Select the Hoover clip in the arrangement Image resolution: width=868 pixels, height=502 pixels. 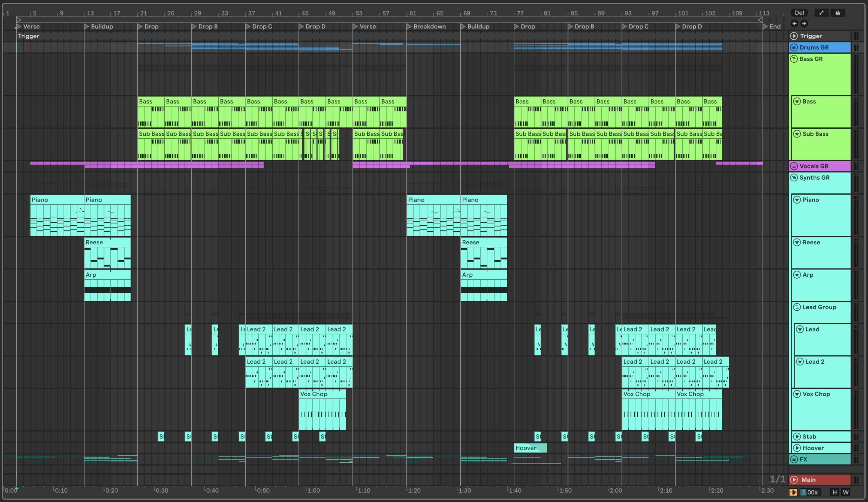click(x=526, y=448)
